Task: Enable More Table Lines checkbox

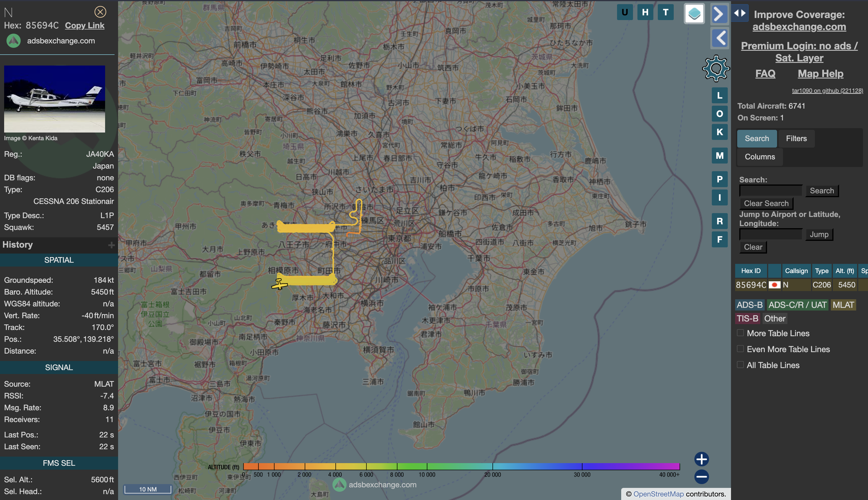Action: pyautogui.click(x=740, y=333)
